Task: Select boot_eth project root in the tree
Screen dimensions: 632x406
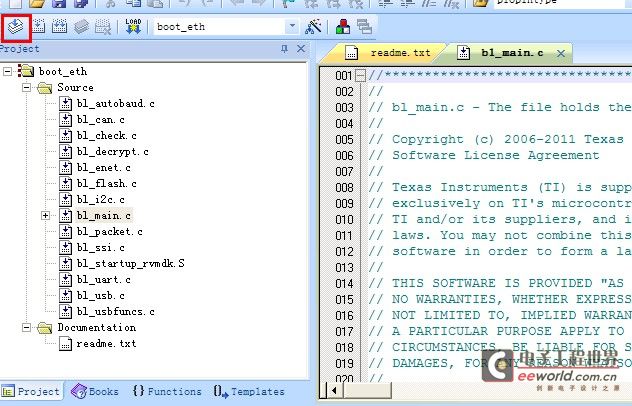Action: 62,72
